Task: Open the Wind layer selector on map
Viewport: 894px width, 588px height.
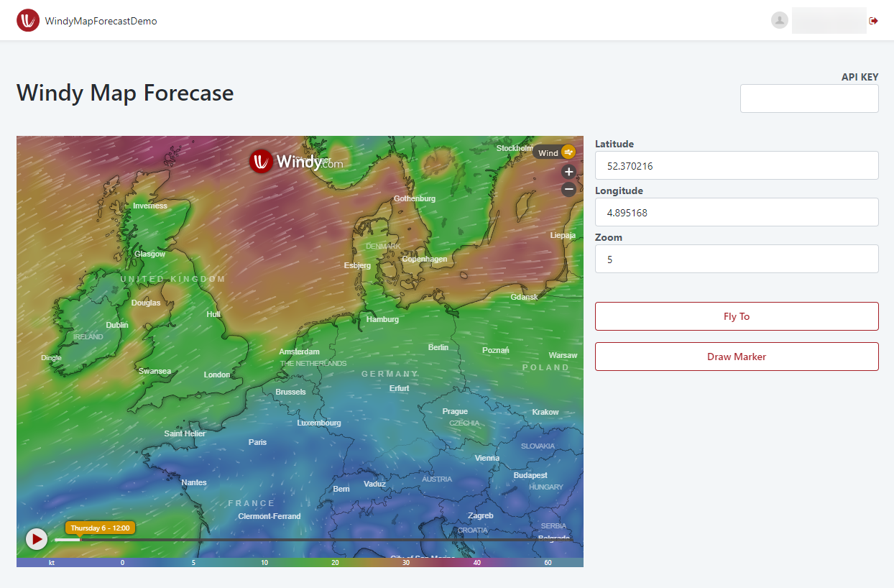Action: point(554,152)
